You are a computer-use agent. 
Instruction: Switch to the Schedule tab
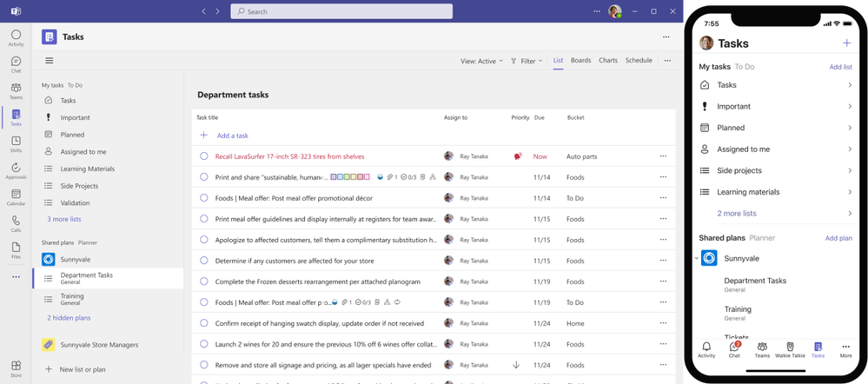(639, 60)
